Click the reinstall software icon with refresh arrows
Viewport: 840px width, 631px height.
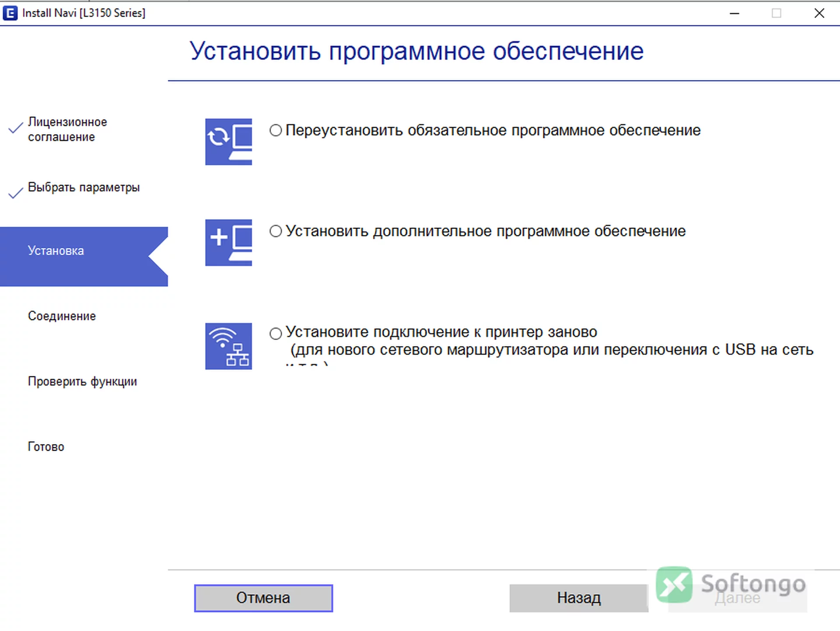228,142
